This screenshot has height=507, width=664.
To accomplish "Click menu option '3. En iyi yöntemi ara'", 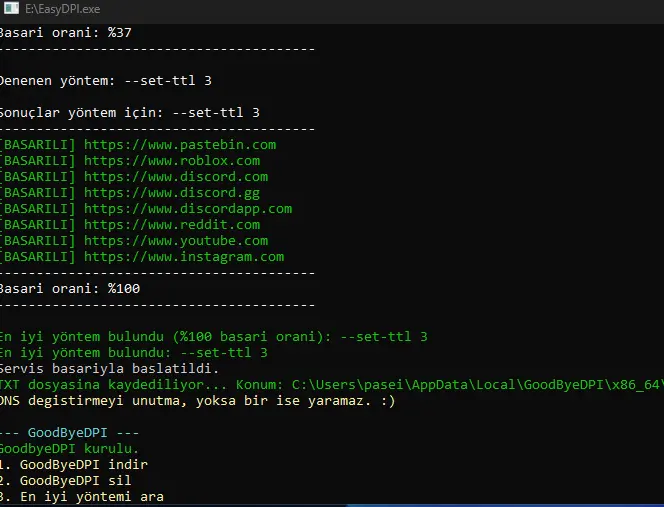I will pos(82,497).
